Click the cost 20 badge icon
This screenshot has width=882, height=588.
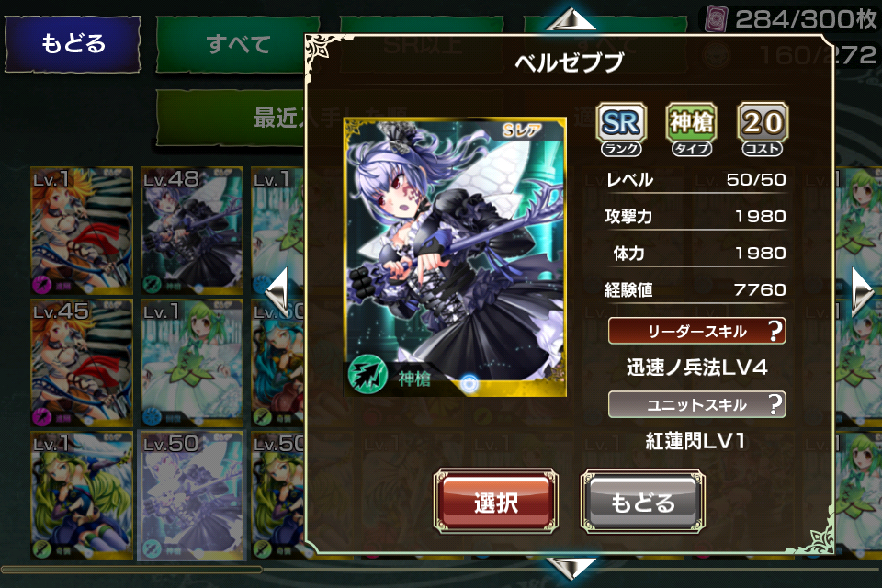(x=763, y=129)
